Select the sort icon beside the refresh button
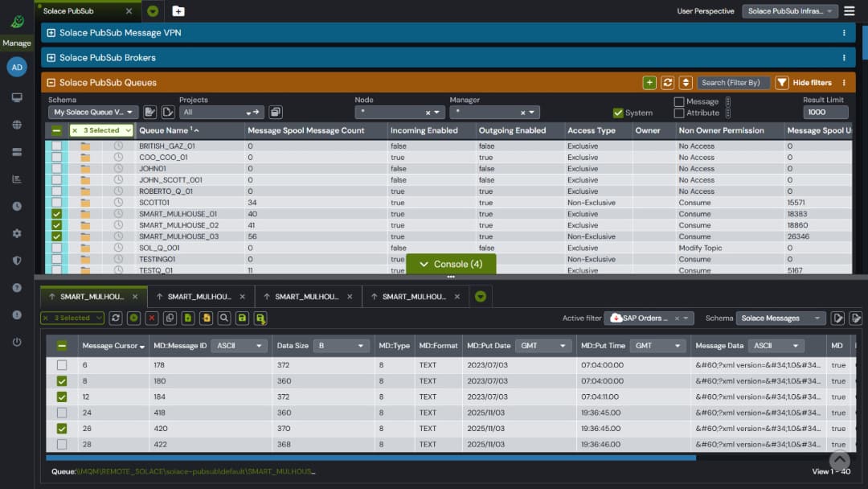The width and height of the screenshot is (868, 489). 687,82
